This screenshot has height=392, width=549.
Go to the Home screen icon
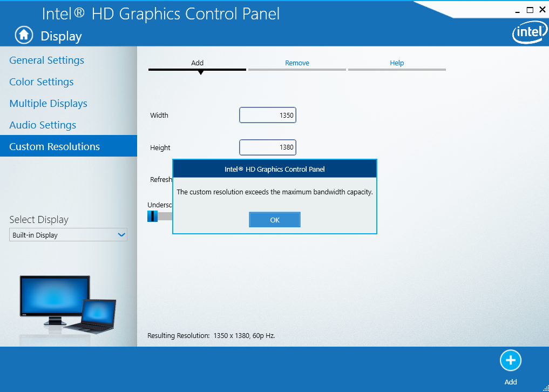[24, 35]
